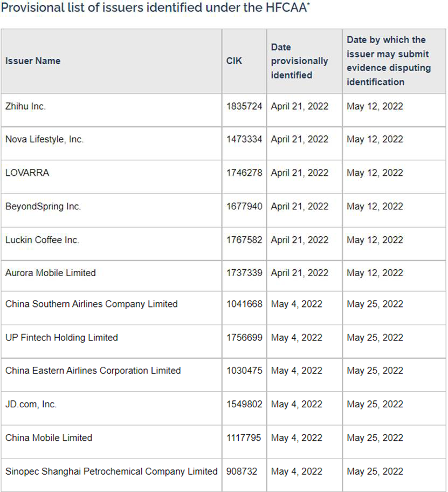
Task: Click China Southern Airlines' 'May 4, 2022' date
Action: point(297,304)
